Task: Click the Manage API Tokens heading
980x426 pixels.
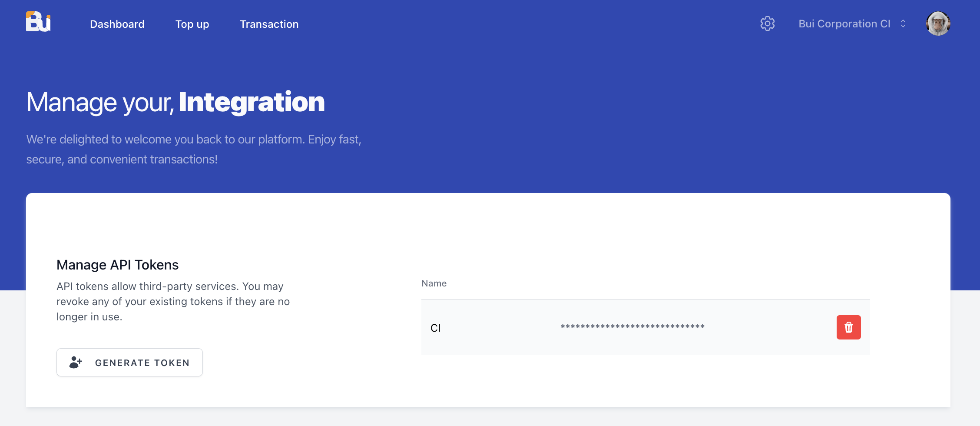Action: 118,265
